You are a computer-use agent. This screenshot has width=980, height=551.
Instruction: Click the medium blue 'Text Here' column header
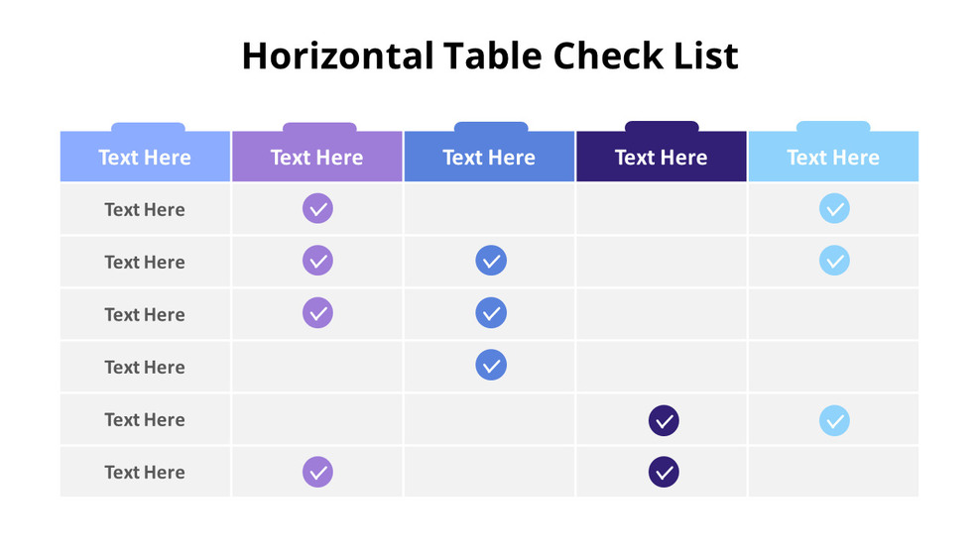[489, 158]
